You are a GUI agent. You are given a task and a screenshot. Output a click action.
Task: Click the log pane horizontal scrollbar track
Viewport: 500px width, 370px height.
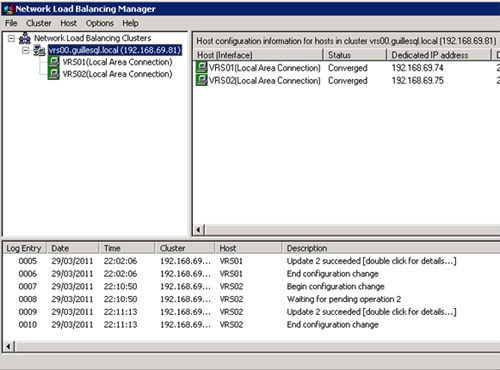257,347
